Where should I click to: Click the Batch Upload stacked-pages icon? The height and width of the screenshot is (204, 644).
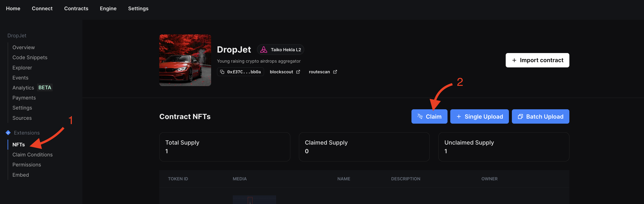click(x=520, y=117)
